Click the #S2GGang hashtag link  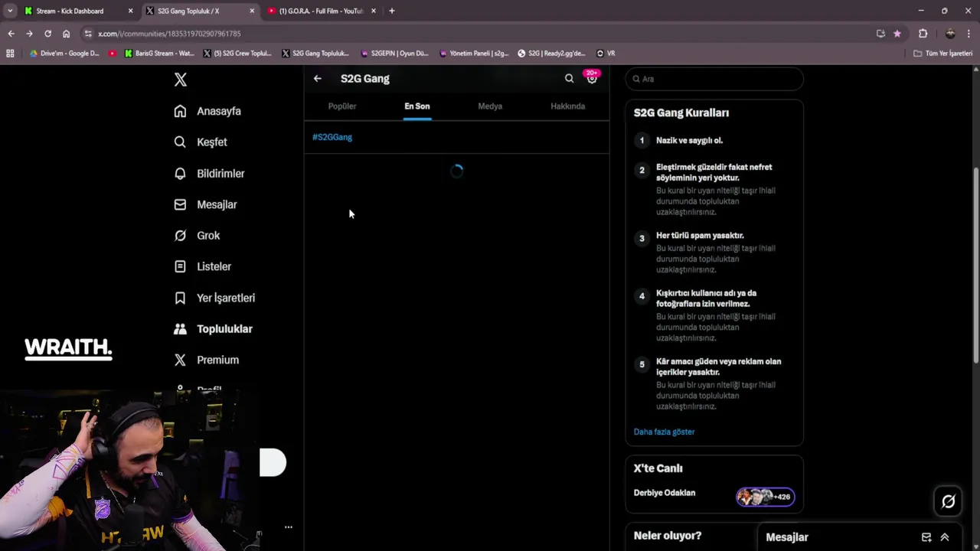[332, 137]
